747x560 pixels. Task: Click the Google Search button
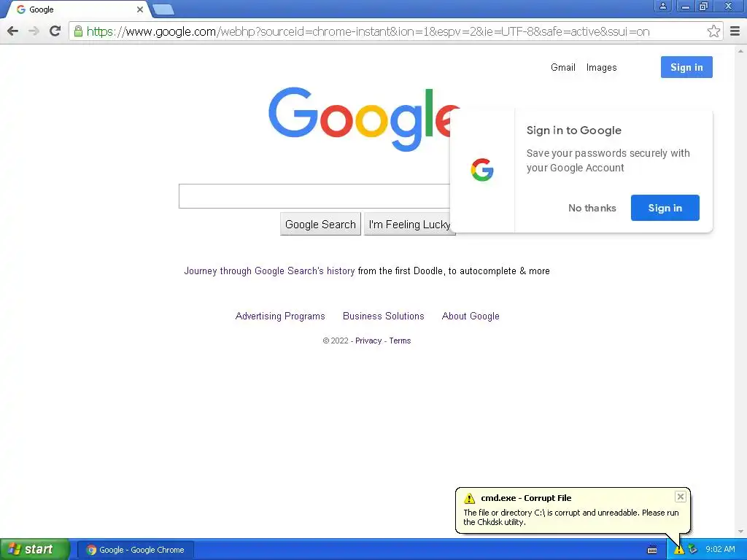[321, 225]
